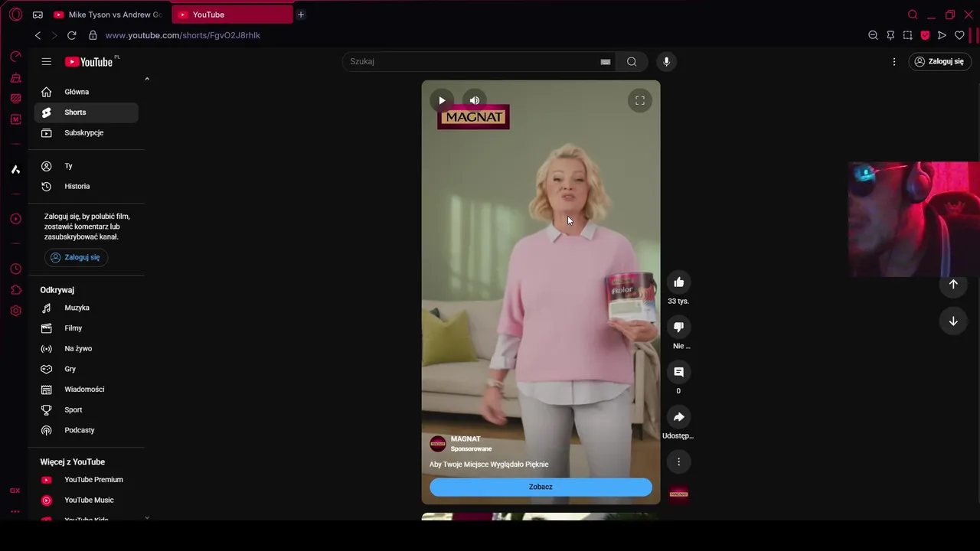Go to previous short with up arrow
Viewport: 980px width, 551px height.
(953, 284)
